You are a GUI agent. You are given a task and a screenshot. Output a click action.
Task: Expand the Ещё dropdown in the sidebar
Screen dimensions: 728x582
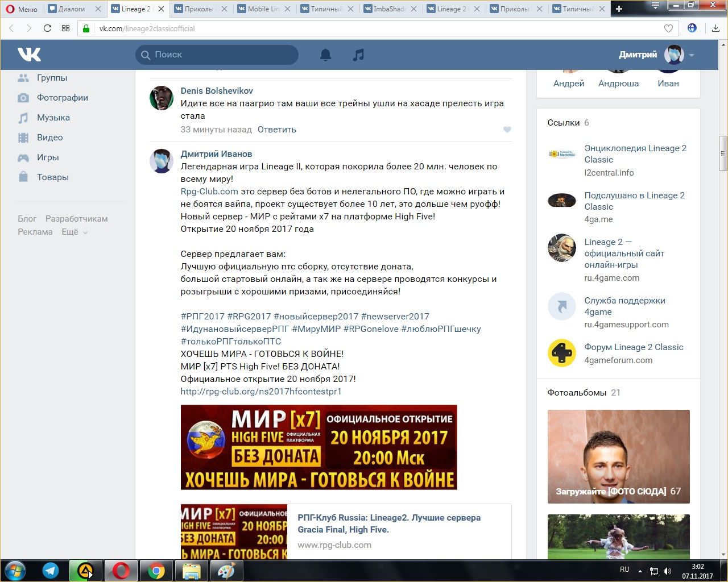tap(75, 232)
